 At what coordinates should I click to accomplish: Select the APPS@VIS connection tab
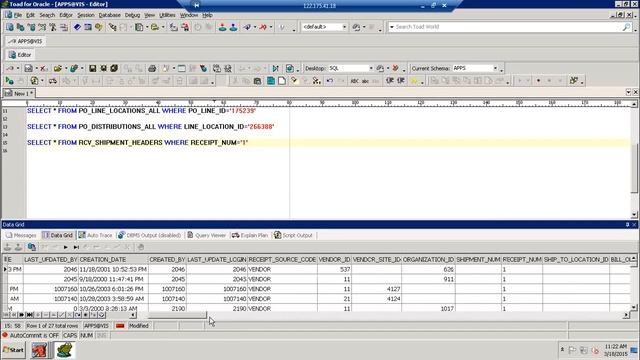pos(25,41)
